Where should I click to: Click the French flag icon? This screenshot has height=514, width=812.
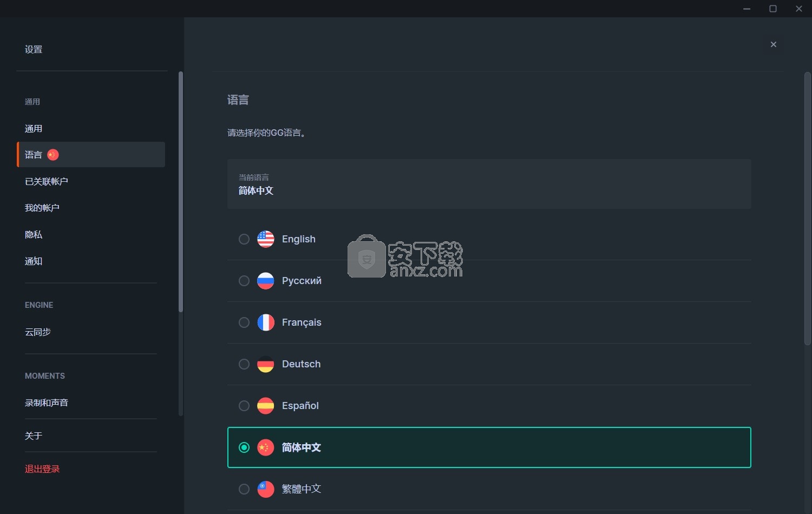click(x=265, y=322)
